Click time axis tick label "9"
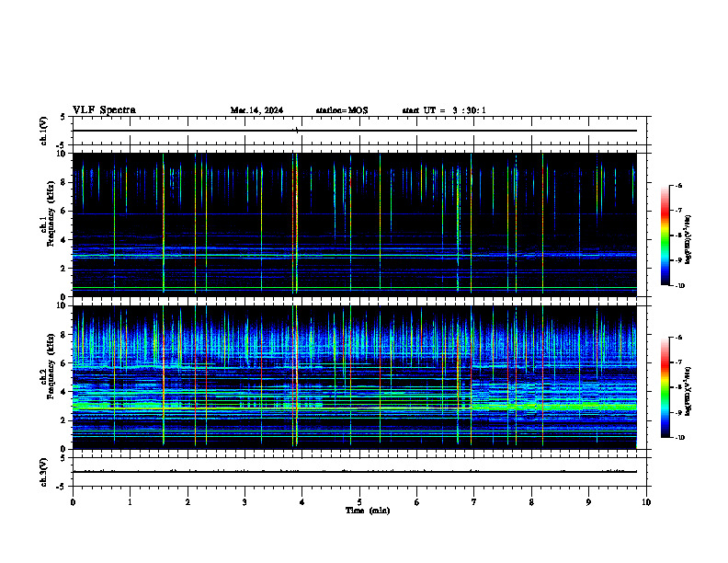The image size is (728, 563). point(588,502)
